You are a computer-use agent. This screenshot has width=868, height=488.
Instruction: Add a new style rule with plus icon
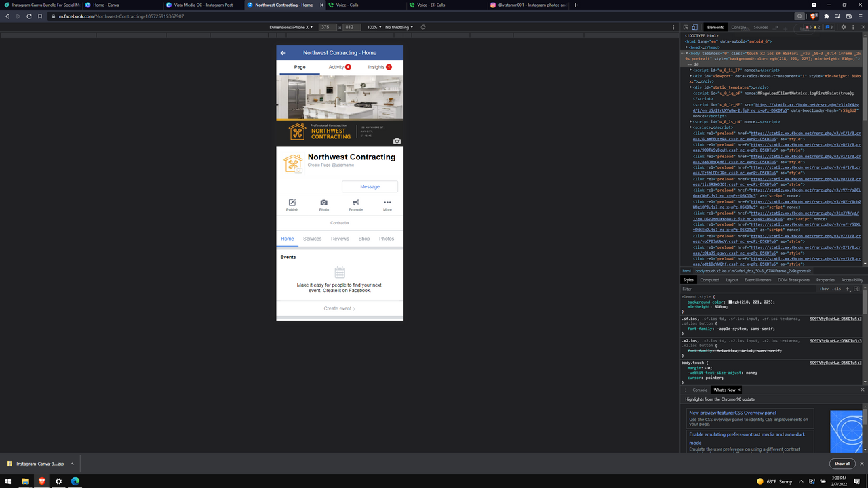848,289
